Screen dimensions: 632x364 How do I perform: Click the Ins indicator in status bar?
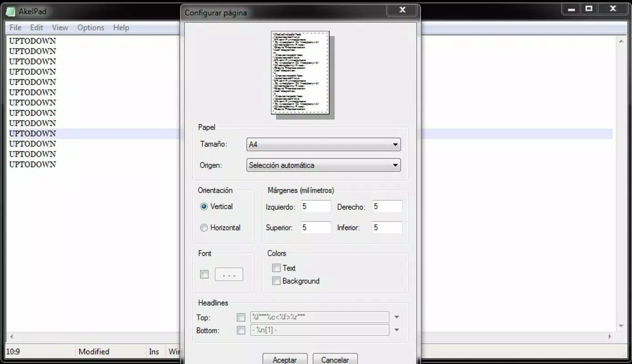point(154,352)
